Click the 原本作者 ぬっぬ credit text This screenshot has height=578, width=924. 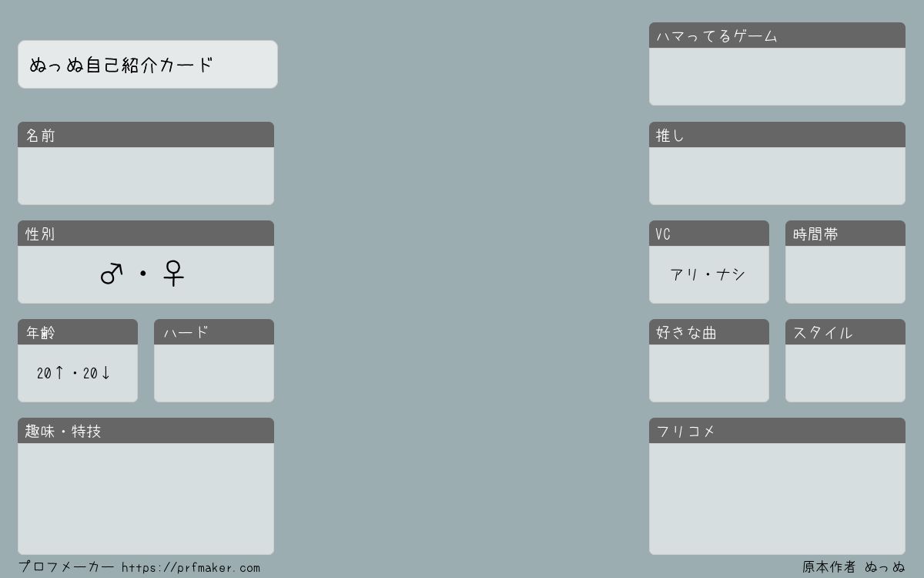click(854, 567)
